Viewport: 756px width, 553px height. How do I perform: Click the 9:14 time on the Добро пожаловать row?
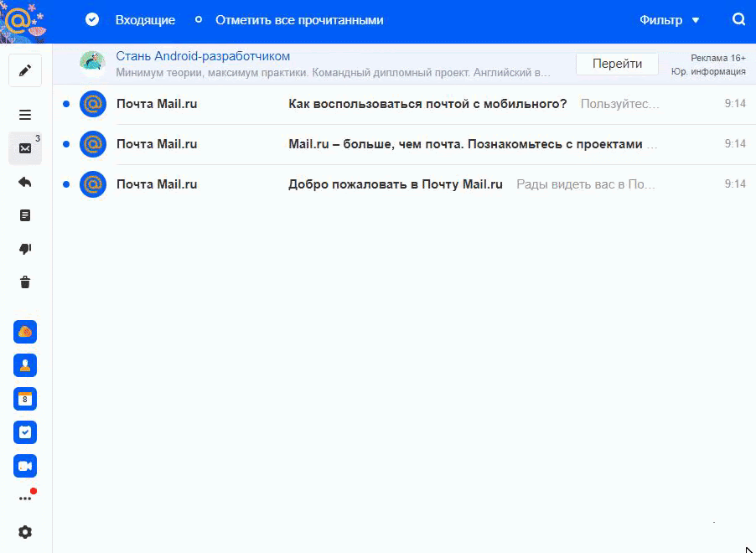click(735, 184)
